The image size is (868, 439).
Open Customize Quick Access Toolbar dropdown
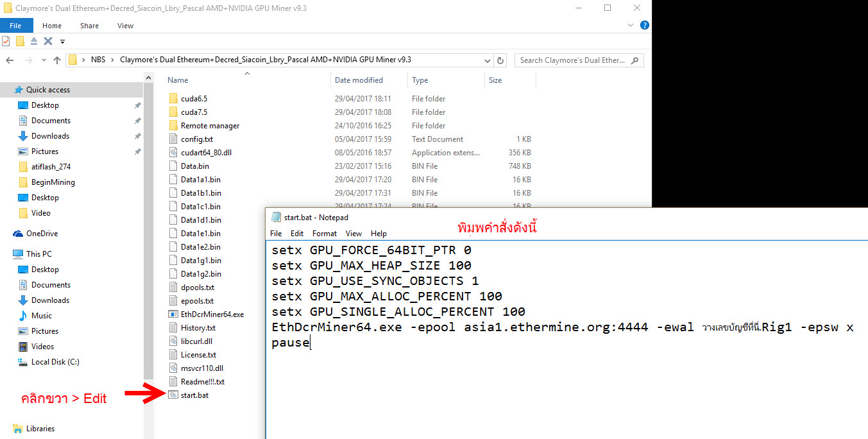62,42
